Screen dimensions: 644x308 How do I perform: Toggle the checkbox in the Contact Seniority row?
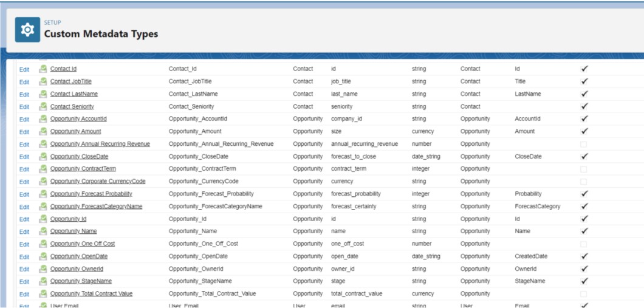coord(584,106)
